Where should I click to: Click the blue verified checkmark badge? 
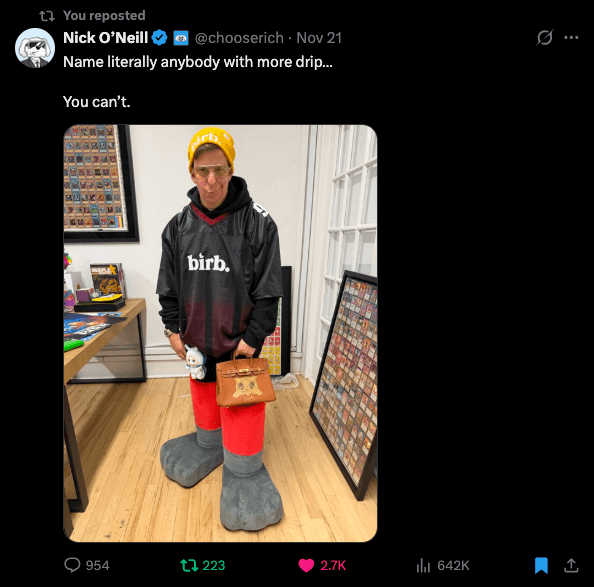(x=159, y=37)
